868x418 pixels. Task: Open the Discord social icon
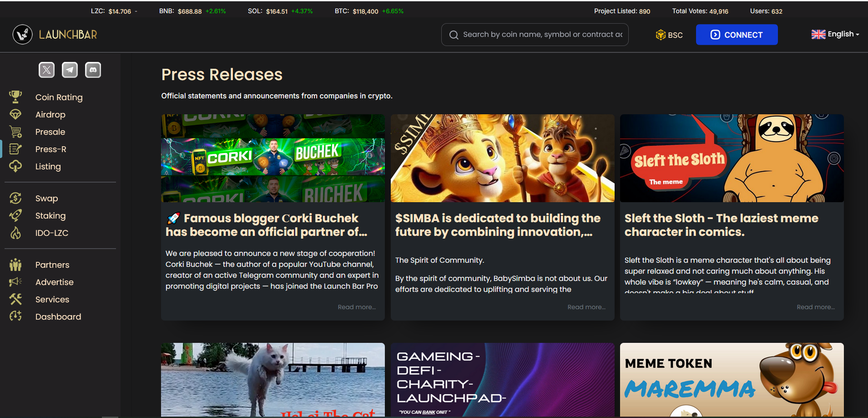coord(93,70)
